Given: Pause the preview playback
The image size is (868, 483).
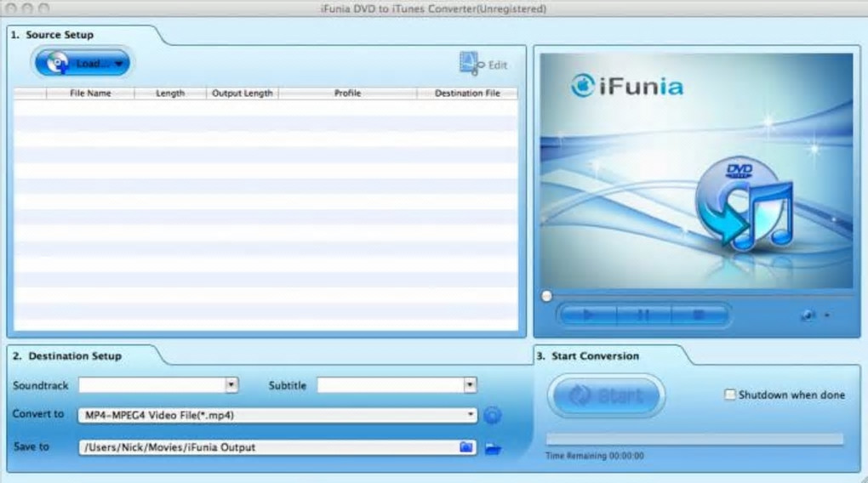Looking at the screenshot, I should point(643,315).
